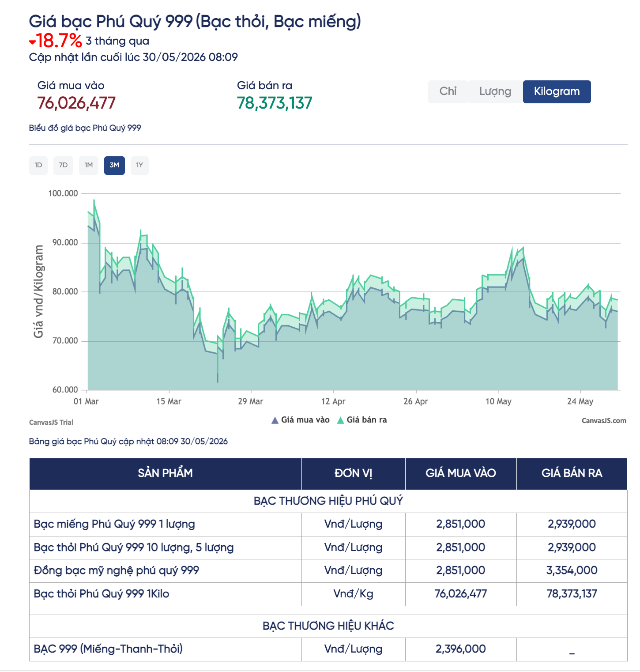
Task: Click the '60.000' y-axis label
Action: click(65, 389)
